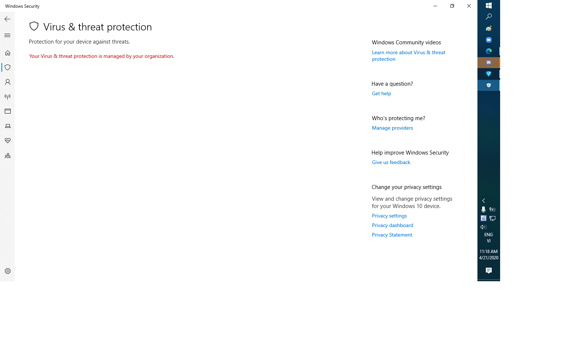This screenshot has height=364, width=588.
Task: Show hidden system tray icons
Action: click(x=484, y=201)
